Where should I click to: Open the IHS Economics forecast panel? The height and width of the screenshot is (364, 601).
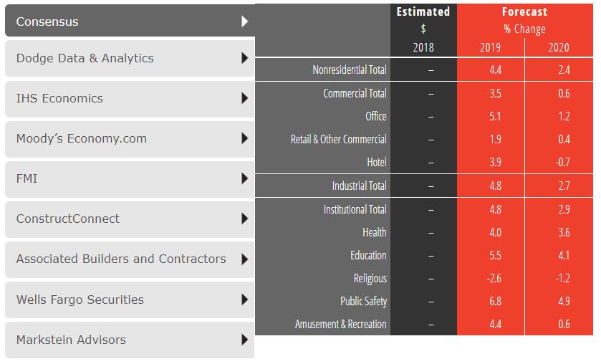tap(59, 98)
